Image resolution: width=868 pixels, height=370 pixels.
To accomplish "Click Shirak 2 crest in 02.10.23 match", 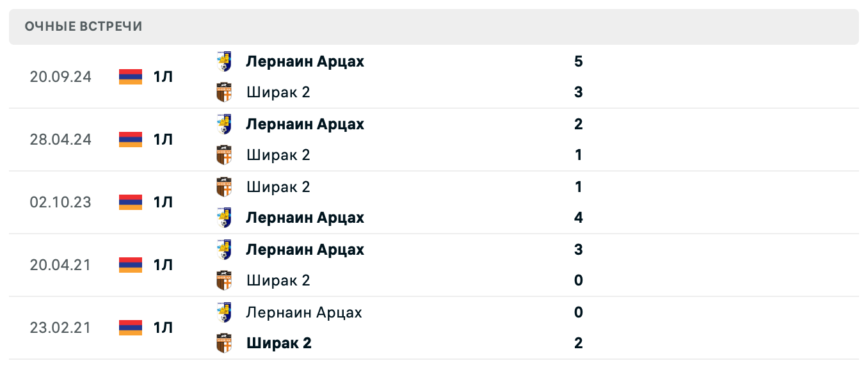I will coord(224,187).
